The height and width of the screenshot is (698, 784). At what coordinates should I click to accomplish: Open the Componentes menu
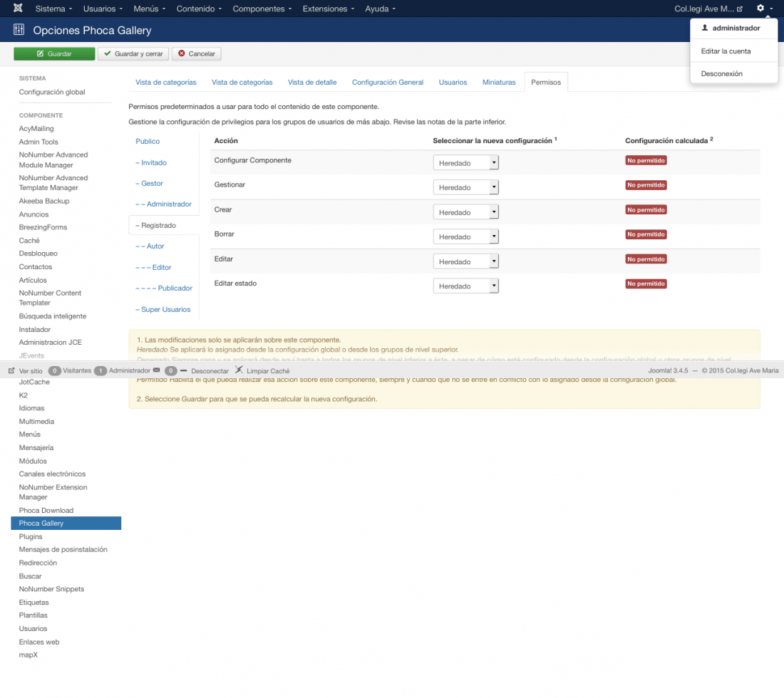point(262,9)
